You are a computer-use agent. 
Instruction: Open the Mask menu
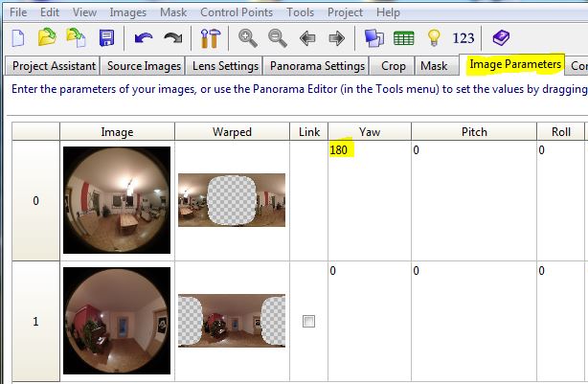(x=174, y=12)
